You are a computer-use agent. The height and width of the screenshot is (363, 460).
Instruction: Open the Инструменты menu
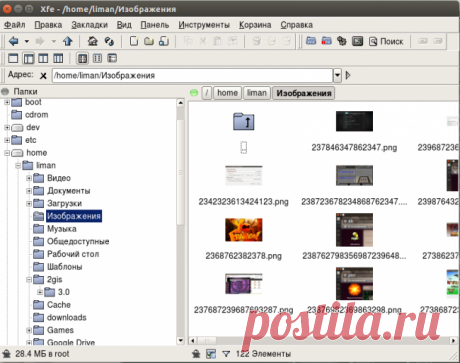pyautogui.click(x=204, y=25)
